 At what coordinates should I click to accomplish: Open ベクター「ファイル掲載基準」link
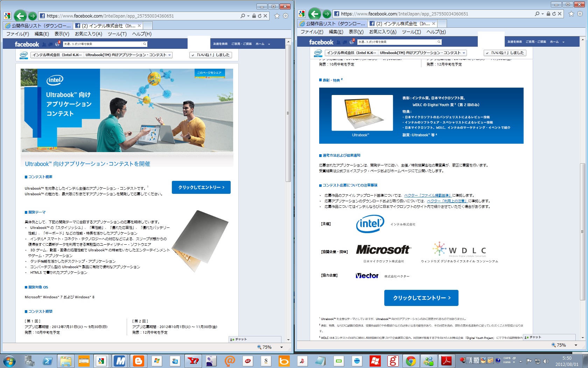(428, 196)
